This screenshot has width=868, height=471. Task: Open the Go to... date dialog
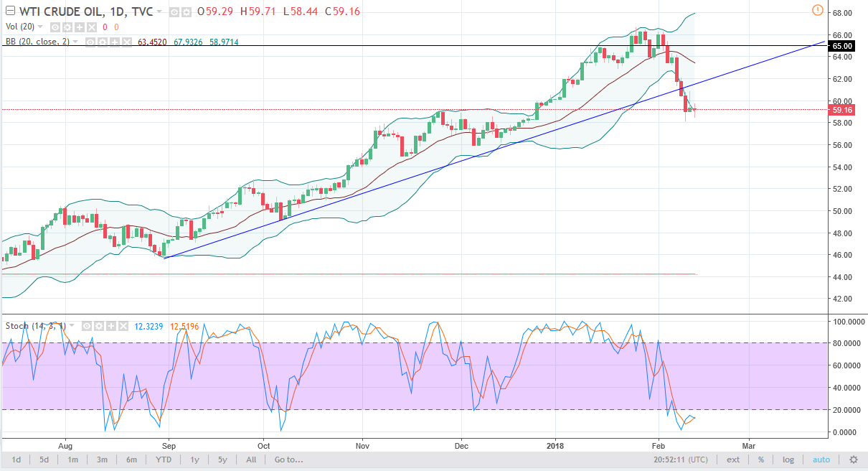click(x=288, y=460)
